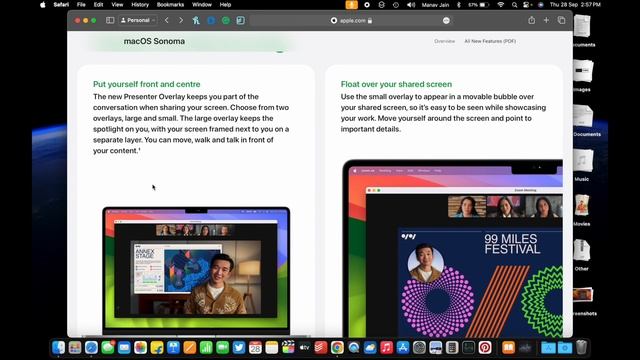Image resolution: width=640 pixels, height=360 pixels.
Task: Click Manav Jain user name in menu bar
Action: (x=435, y=4)
